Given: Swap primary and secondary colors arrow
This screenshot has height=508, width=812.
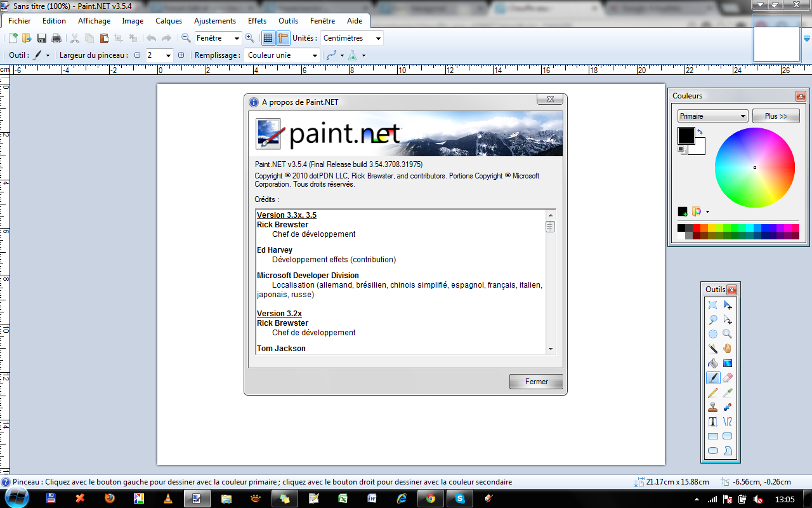Looking at the screenshot, I should [700, 132].
